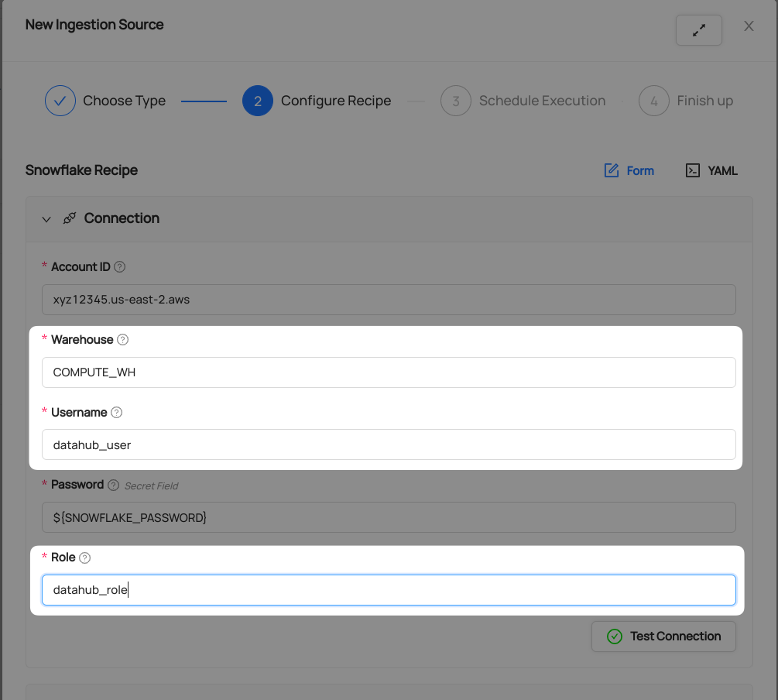Switch to YAML editing mode
Image resolution: width=778 pixels, height=700 pixels.
(x=711, y=171)
